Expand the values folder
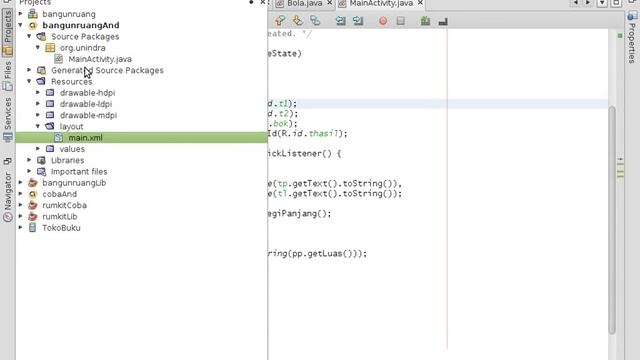 38,149
